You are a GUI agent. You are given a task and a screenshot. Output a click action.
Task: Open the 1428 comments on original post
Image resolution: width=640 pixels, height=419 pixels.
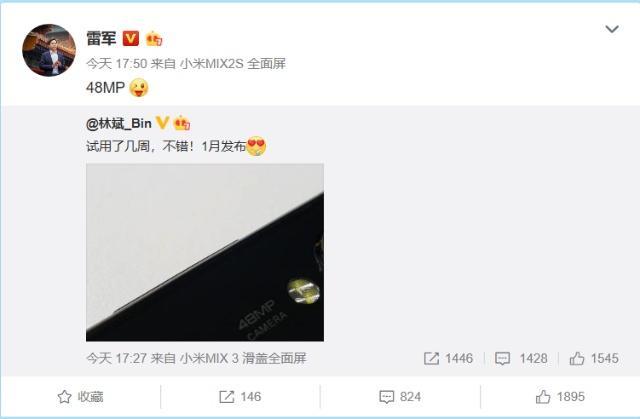tap(521, 358)
